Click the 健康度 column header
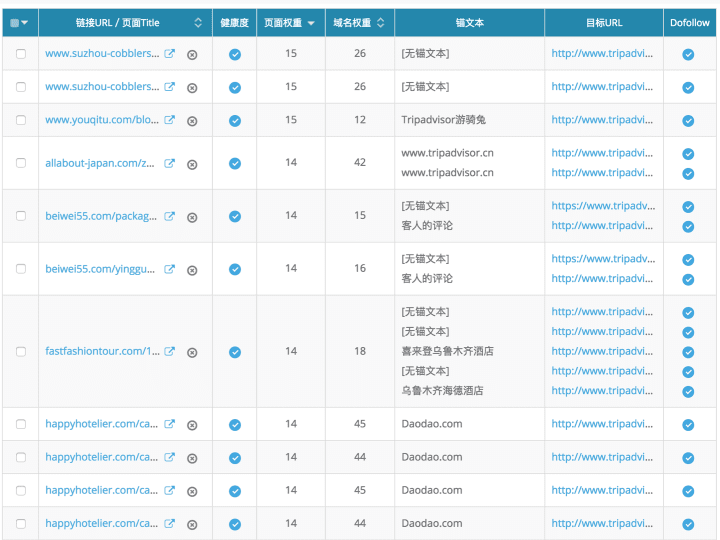This screenshot has height=540, width=720. (234, 22)
